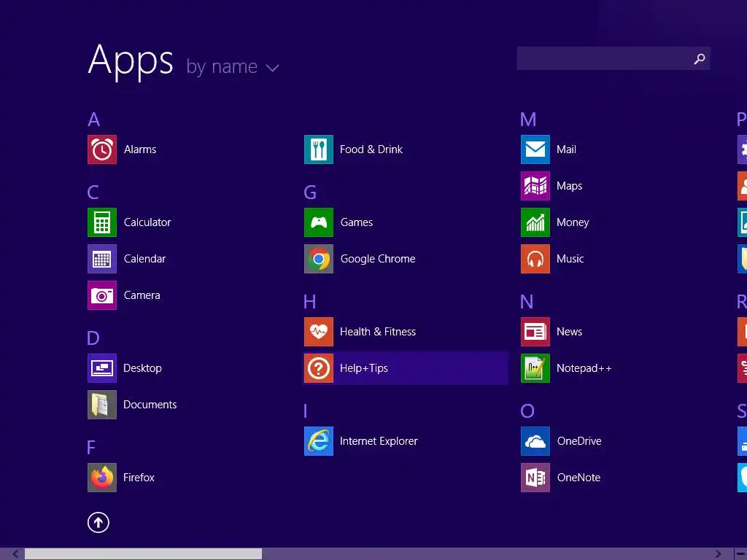Jump via the letter A group header
747x560 pixels.
(94, 119)
